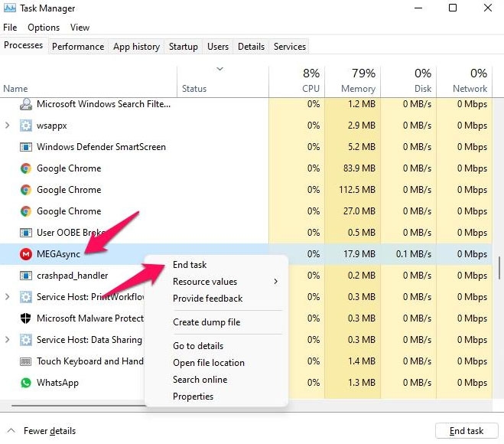Switch to the Details tab
Viewport: 504px width, 444px height.
(251, 47)
